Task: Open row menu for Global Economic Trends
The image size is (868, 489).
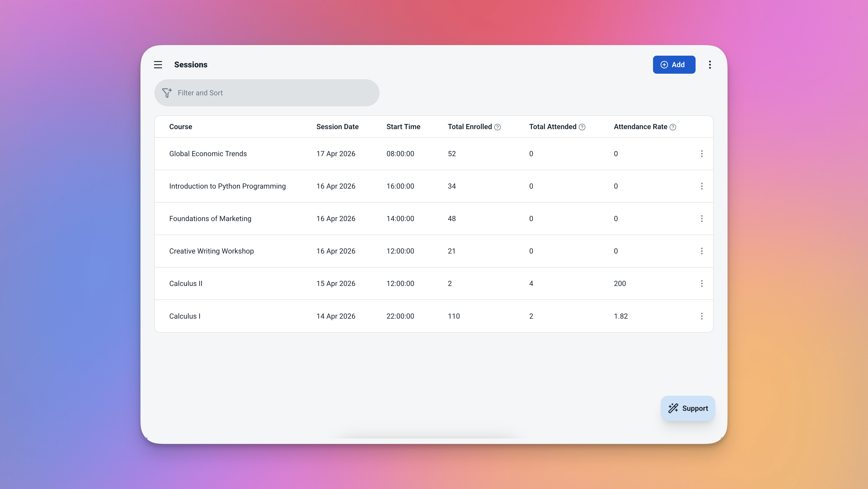Action: click(x=702, y=154)
